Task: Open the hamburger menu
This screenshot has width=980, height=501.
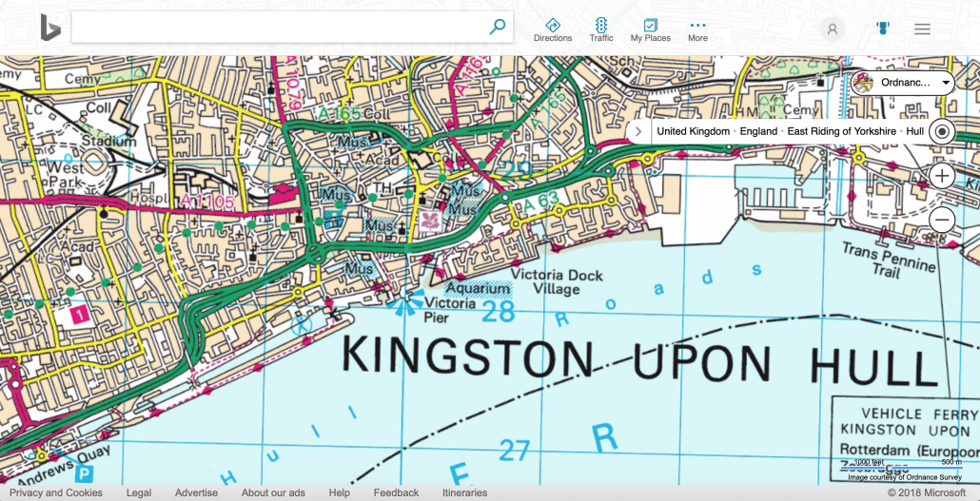Action: 922,29
